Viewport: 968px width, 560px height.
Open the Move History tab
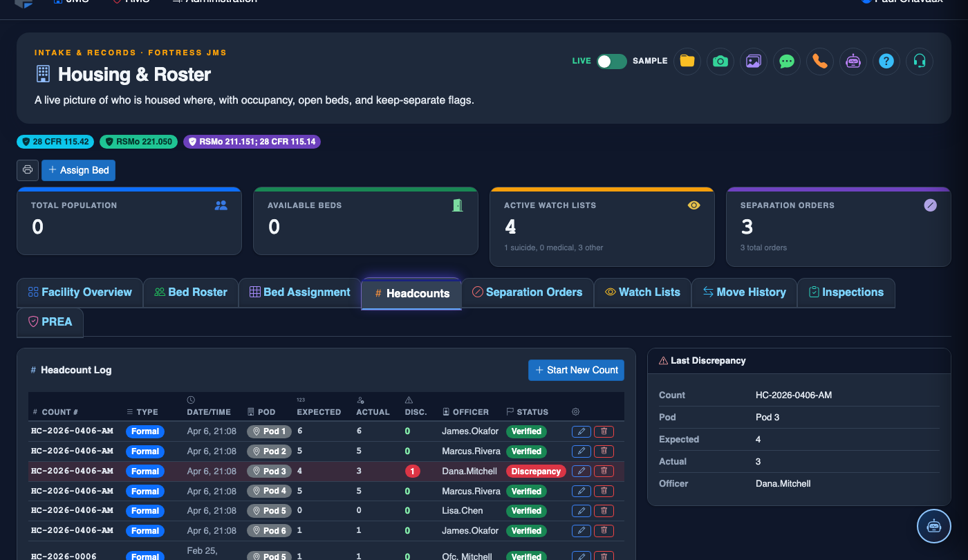point(744,292)
